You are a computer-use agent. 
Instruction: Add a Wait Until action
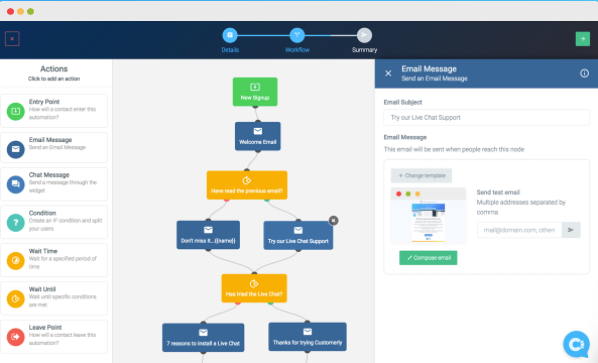click(x=54, y=298)
